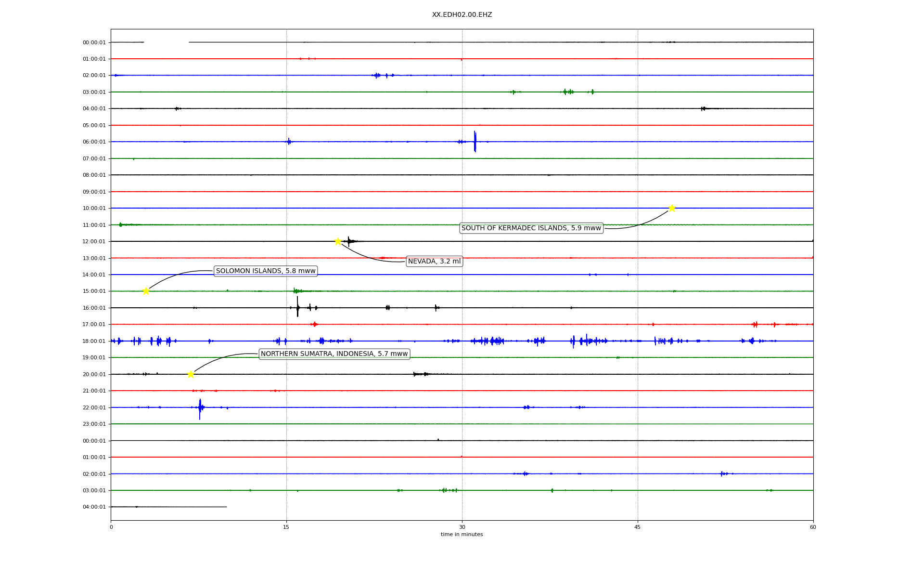Click the green burst on the 11:00:01 trace
This screenshot has width=924, height=578.
coord(120,224)
